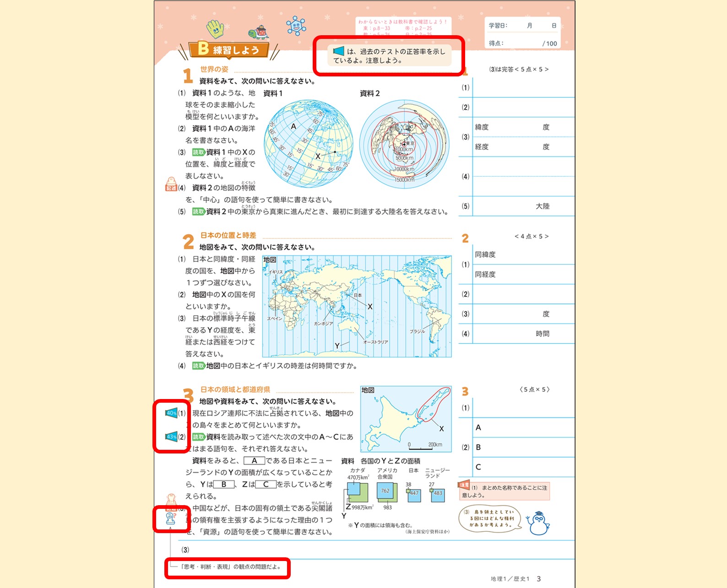This screenshot has height=588, width=727.
Task: Click the blue thinking-question character icon
Action: point(171,519)
